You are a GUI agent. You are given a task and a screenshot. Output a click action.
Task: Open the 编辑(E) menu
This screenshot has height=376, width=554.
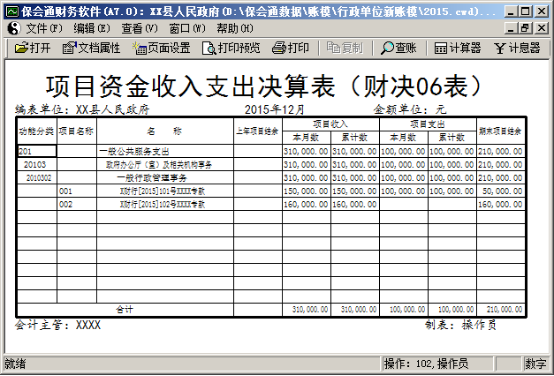tap(92, 28)
